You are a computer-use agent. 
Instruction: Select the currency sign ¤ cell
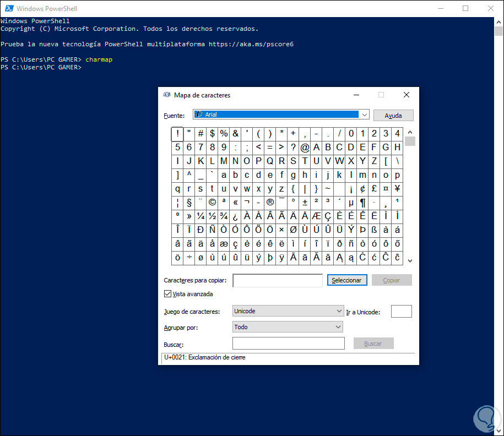pos(386,189)
